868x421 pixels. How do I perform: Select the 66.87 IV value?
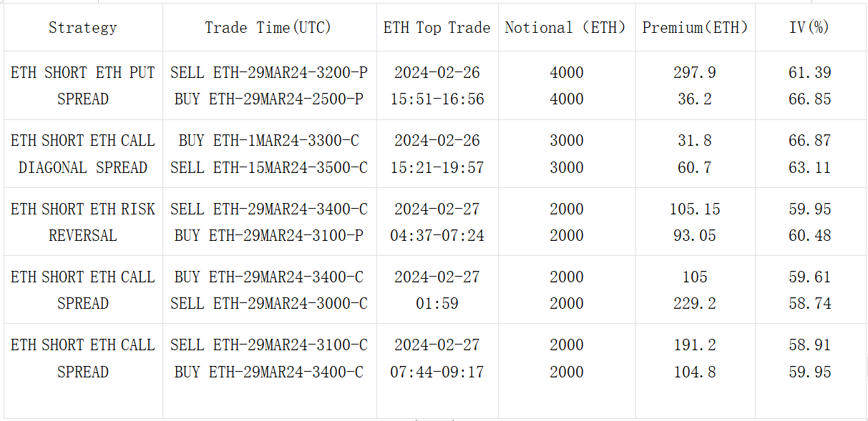tap(810, 141)
